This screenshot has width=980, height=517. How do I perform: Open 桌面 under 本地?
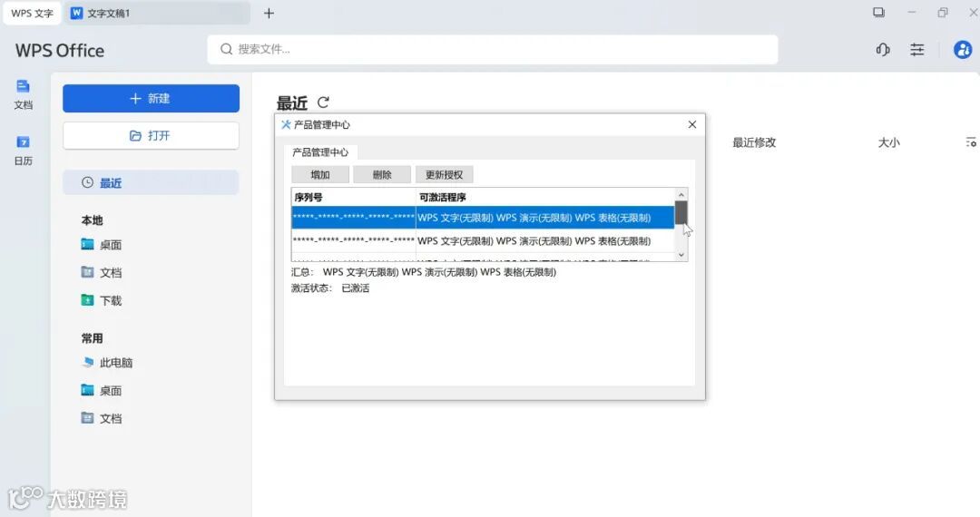pyautogui.click(x=102, y=245)
